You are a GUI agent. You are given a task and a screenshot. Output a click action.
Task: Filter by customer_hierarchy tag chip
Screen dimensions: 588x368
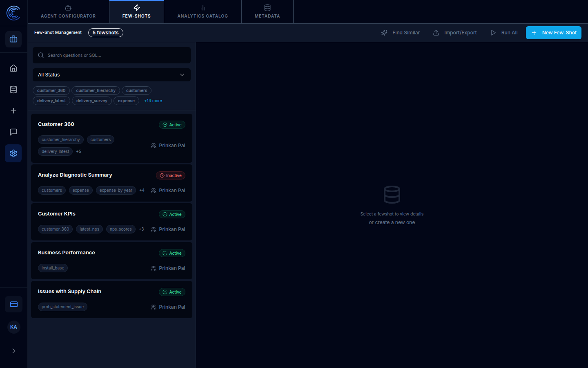[96, 91]
